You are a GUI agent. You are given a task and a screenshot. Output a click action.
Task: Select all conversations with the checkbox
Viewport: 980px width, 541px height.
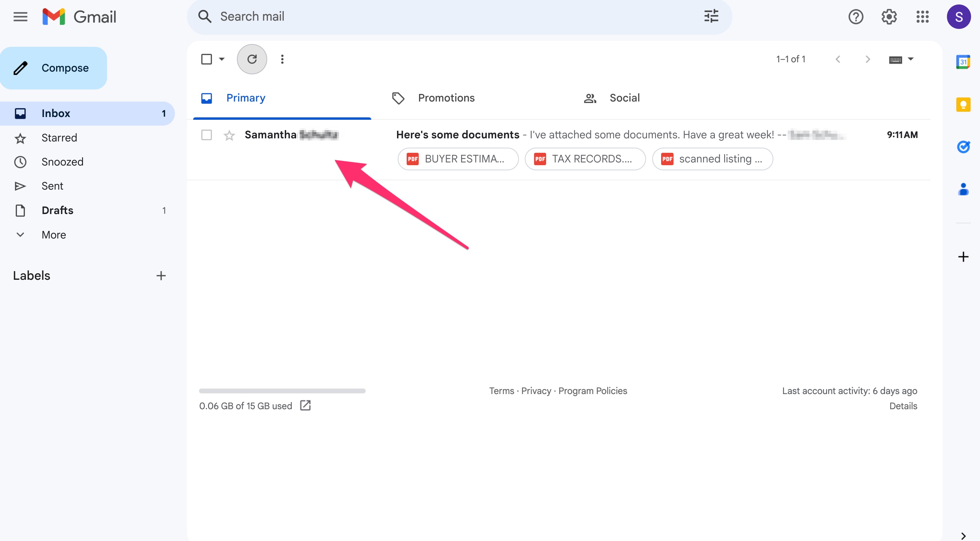coord(207,59)
